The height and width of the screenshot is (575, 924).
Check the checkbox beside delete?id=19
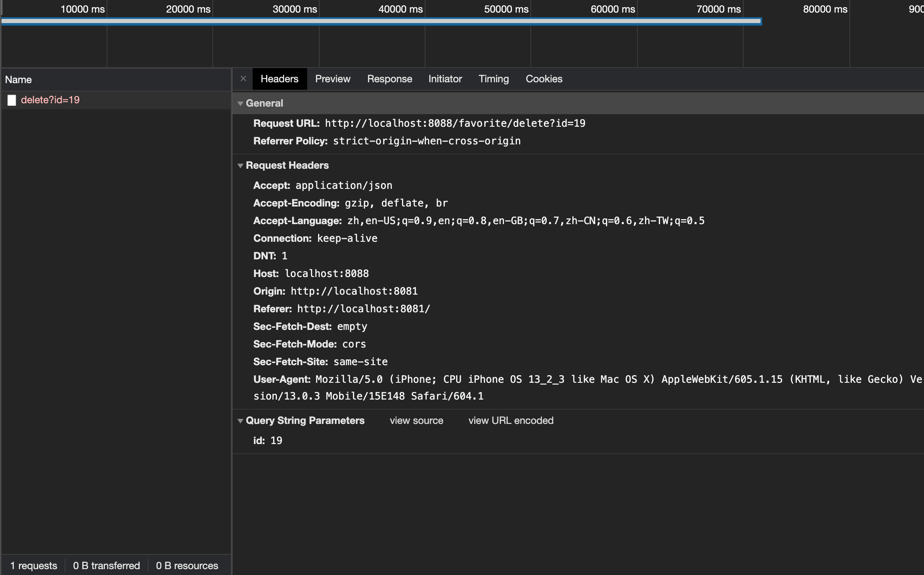point(11,100)
